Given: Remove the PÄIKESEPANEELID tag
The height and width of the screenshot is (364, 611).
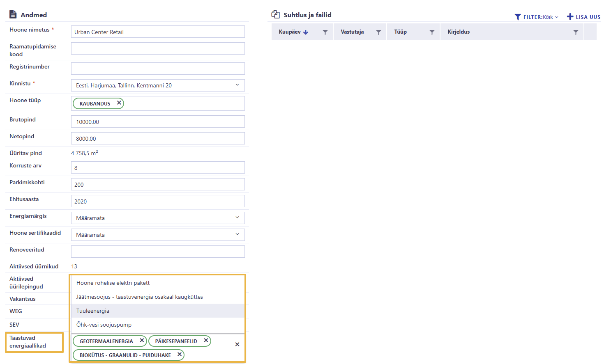Looking at the screenshot, I should click(x=206, y=341).
